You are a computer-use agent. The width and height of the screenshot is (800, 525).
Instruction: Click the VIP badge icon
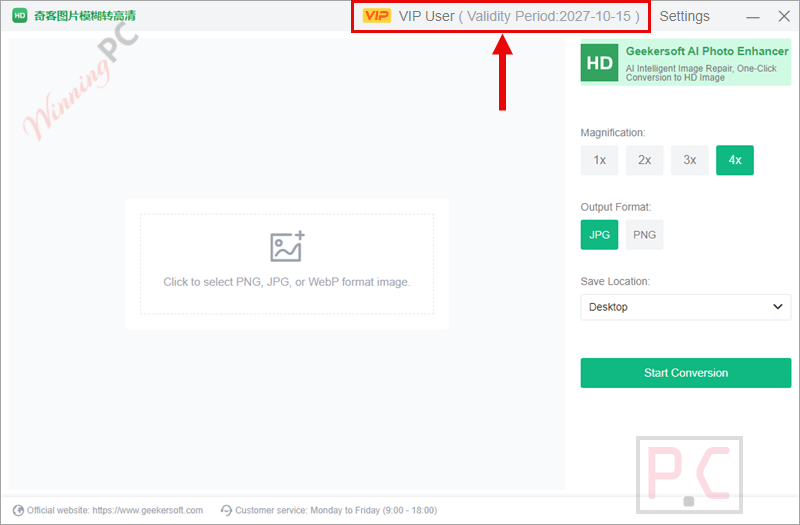coord(377,16)
